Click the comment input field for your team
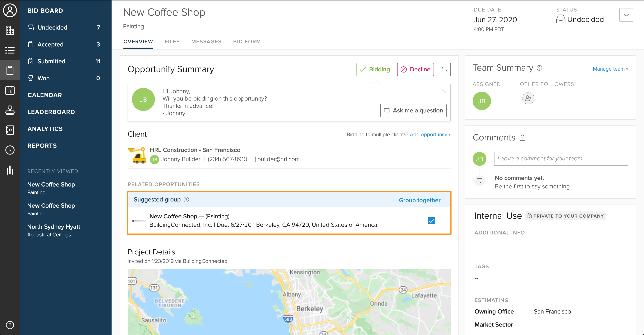The image size is (644, 335). pyautogui.click(x=561, y=159)
